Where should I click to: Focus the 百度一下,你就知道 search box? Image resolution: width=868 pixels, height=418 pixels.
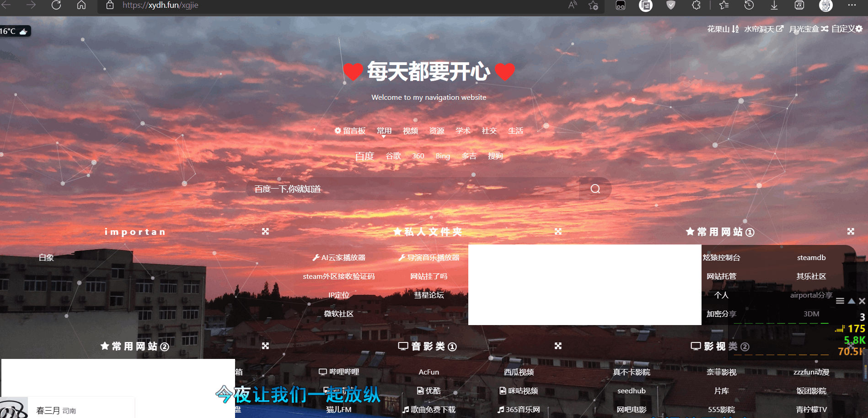click(413, 189)
